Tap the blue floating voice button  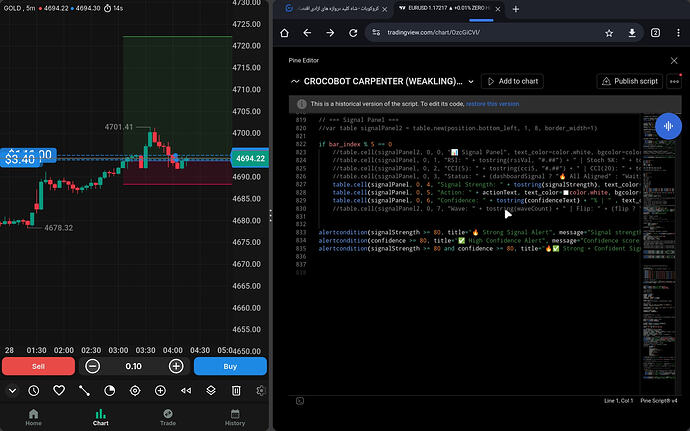click(668, 126)
